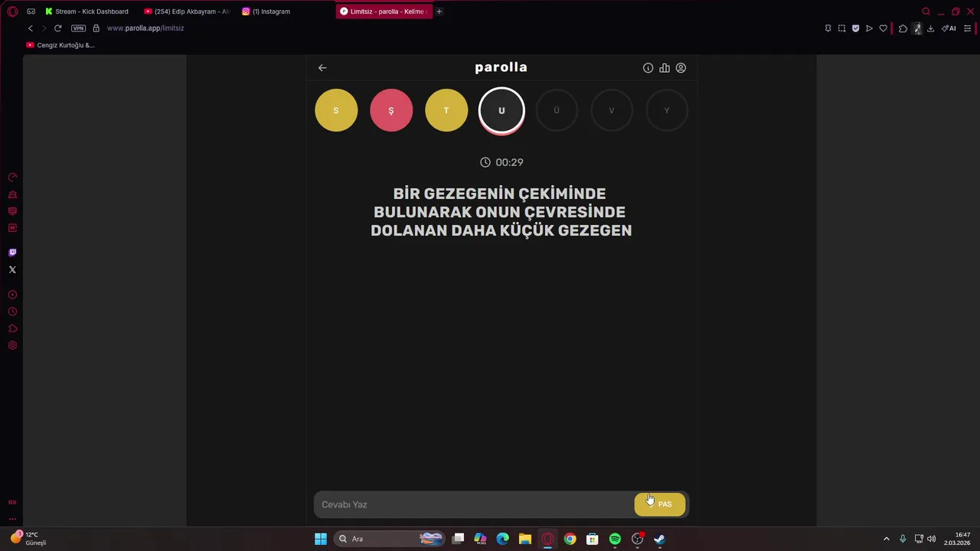Open parolla user profile icon
The image size is (980, 551).
click(681, 68)
